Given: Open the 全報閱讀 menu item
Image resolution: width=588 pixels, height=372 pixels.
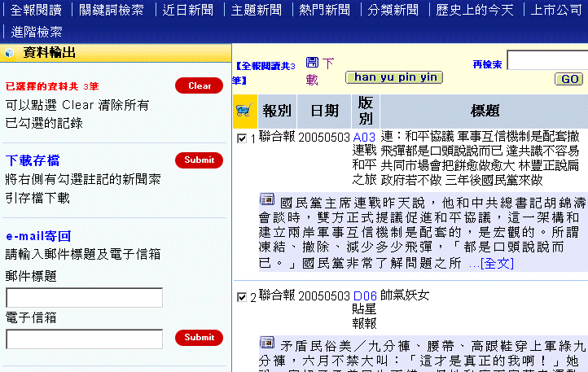Looking at the screenshot, I should (35, 11).
